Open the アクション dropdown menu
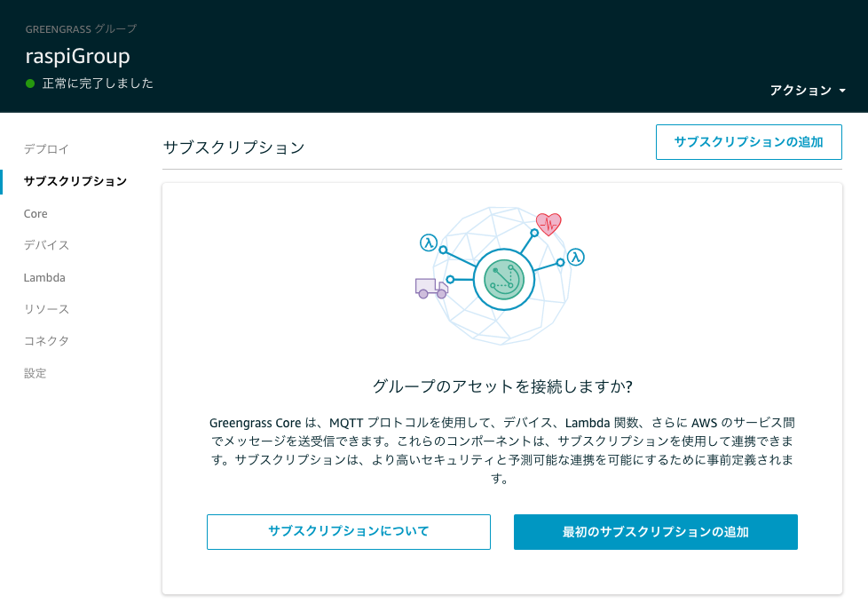This screenshot has width=868, height=612. (x=808, y=91)
